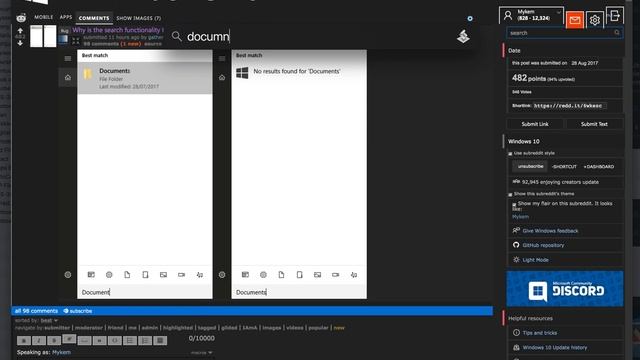This screenshot has width=640, height=360.
Task: Click the +DASHBOARD button
Action: (599, 167)
